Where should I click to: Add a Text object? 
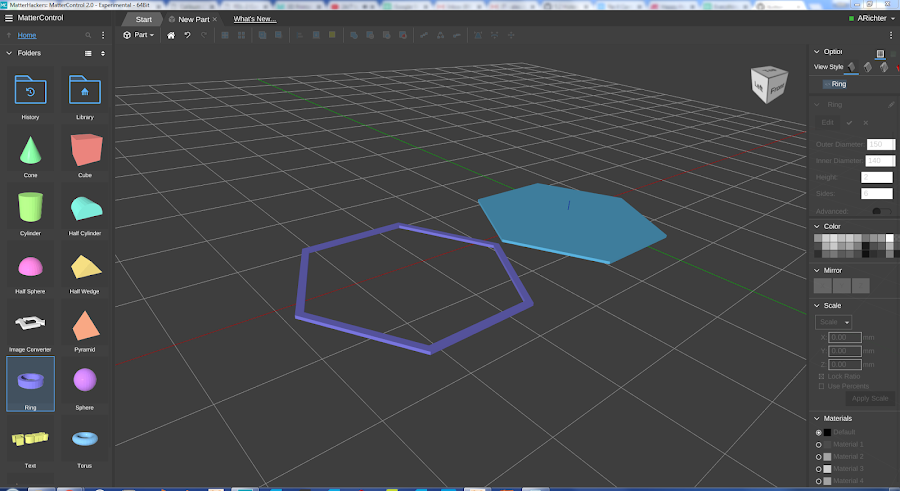coord(30,442)
